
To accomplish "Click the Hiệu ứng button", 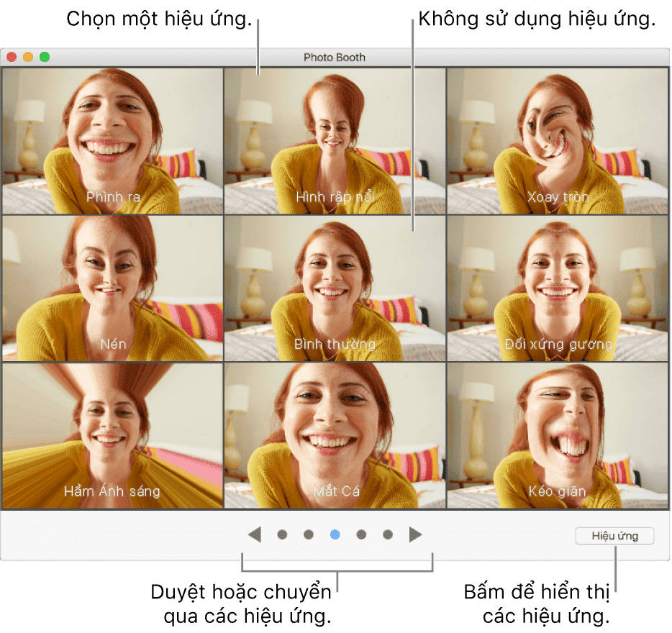I will point(614,536).
